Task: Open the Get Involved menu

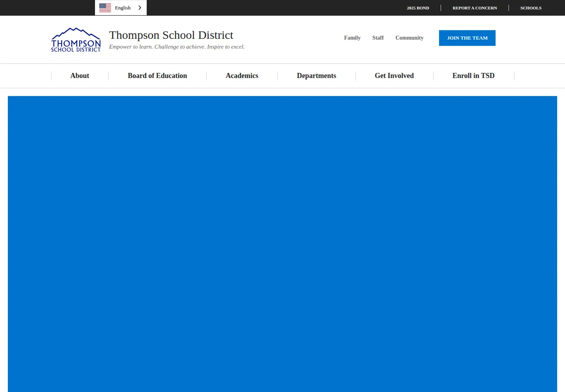Action: (x=394, y=76)
